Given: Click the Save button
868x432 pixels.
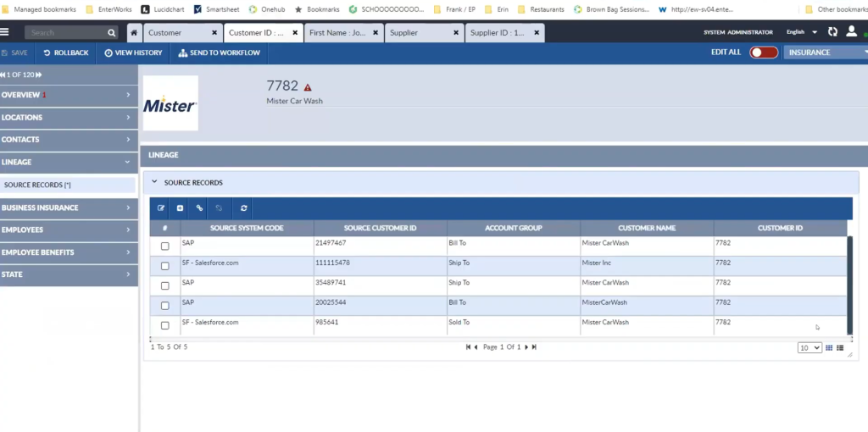Looking at the screenshot, I should coord(14,53).
